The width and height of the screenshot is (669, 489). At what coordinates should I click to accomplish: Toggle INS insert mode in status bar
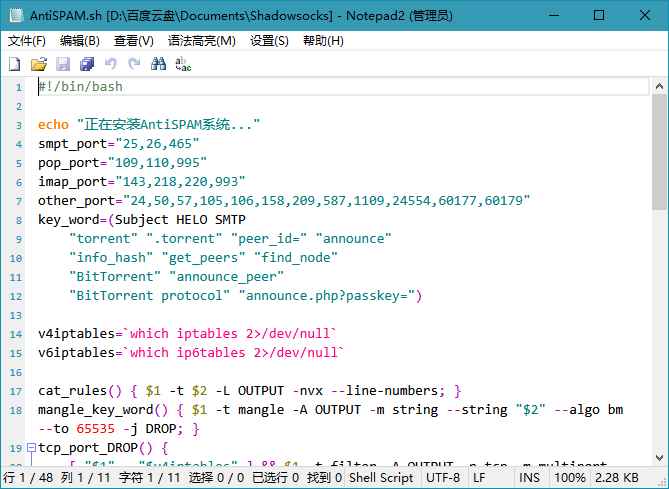pos(527,479)
